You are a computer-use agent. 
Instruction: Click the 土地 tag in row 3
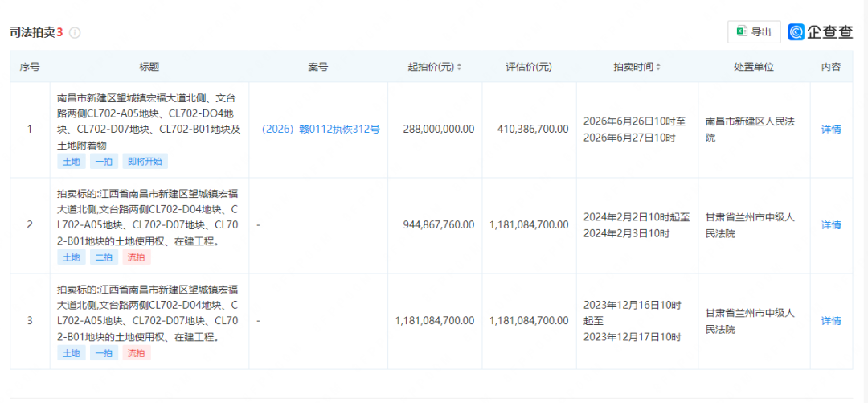click(72, 353)
